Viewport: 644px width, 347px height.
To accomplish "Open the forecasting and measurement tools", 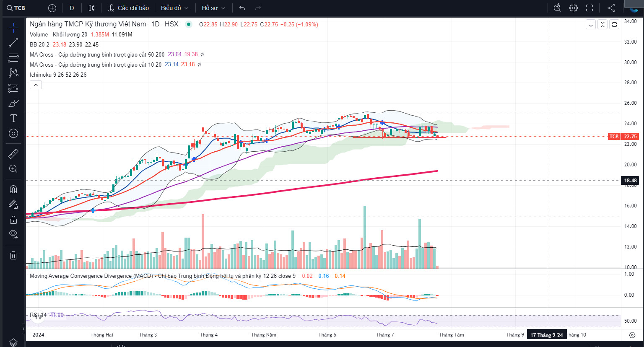I will tap(13, 88).
